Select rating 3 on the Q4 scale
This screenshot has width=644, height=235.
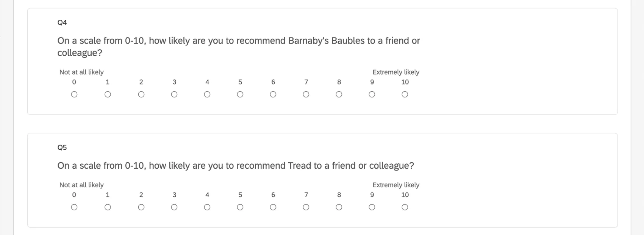(174, 94)
